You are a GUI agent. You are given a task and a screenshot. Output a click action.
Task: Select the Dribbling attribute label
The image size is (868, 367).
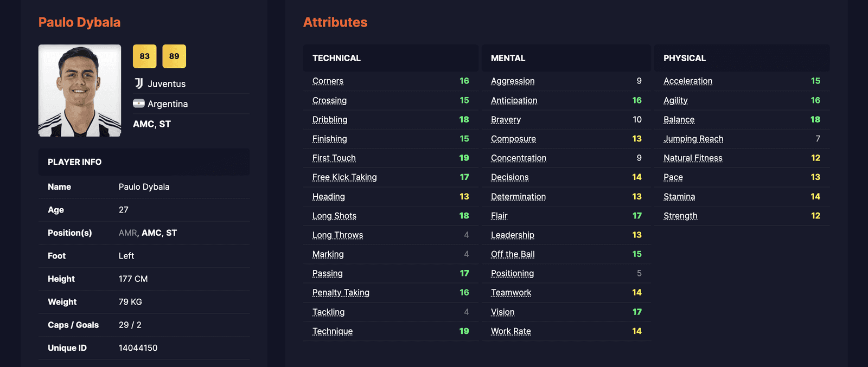[330, 120]
